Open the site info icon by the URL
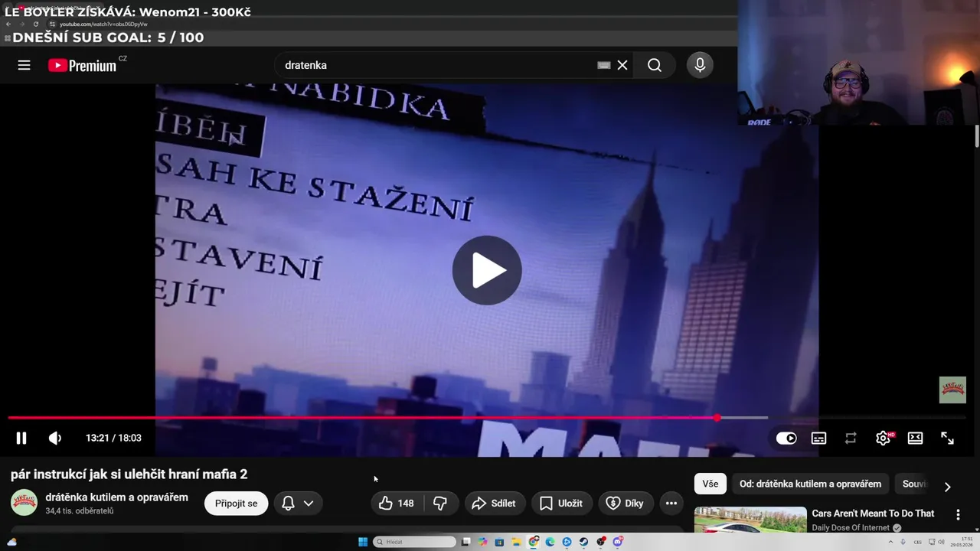This screenshot has width=980, height=551. point(52,24)
